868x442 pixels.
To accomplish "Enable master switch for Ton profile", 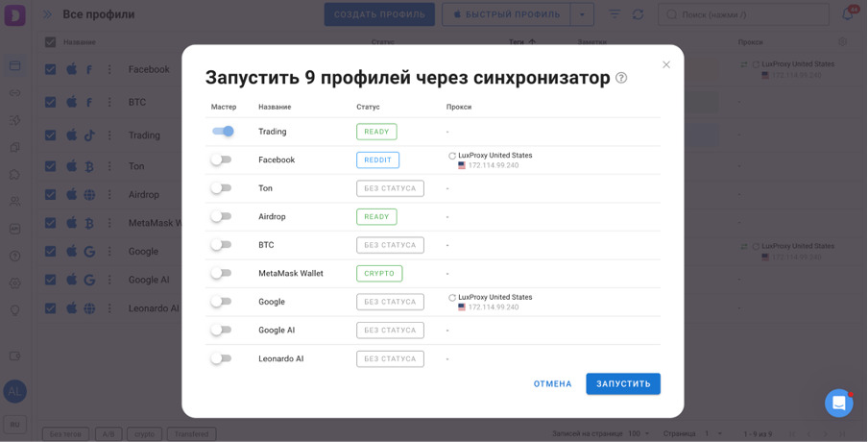I will (221, 187).
